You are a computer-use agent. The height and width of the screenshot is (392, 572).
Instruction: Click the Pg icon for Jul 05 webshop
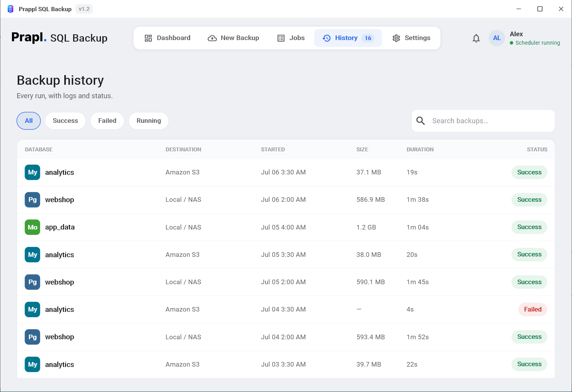[33, 282]
